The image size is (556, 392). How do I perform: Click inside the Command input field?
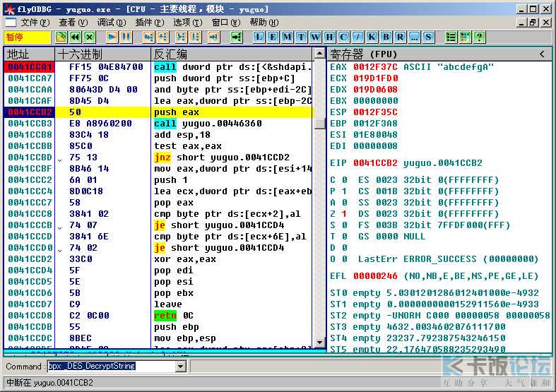pyautogui.click(x=112, y=366)
